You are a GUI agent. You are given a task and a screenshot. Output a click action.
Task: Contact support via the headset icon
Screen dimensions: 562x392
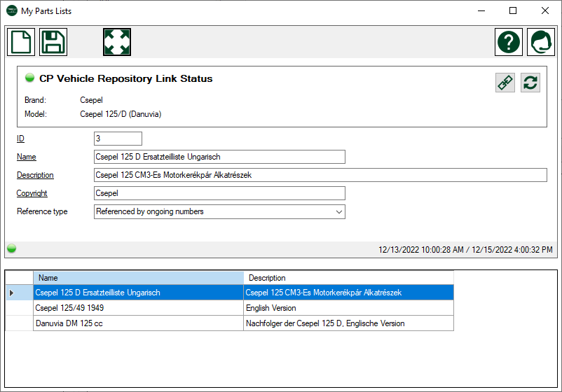541,42
